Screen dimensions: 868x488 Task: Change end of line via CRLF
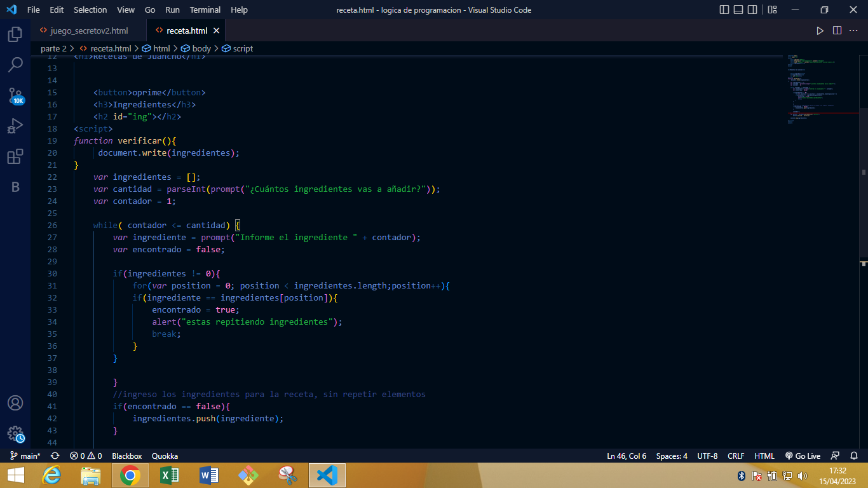(x=736, y=456)
